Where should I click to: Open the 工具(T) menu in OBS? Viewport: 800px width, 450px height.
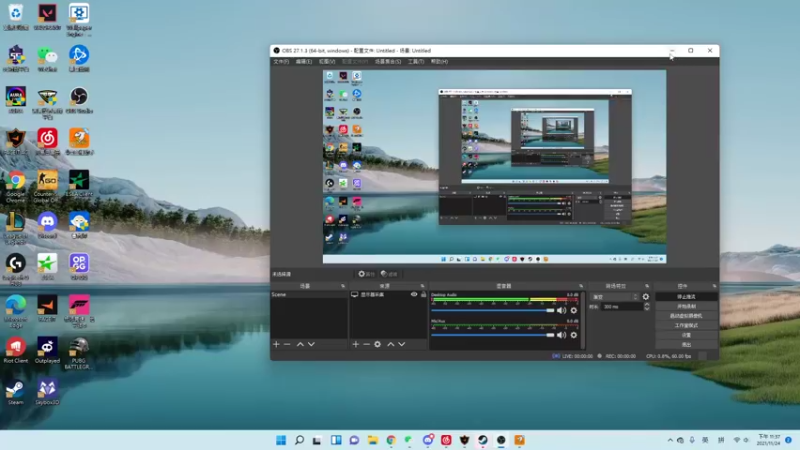pos(415,61)
